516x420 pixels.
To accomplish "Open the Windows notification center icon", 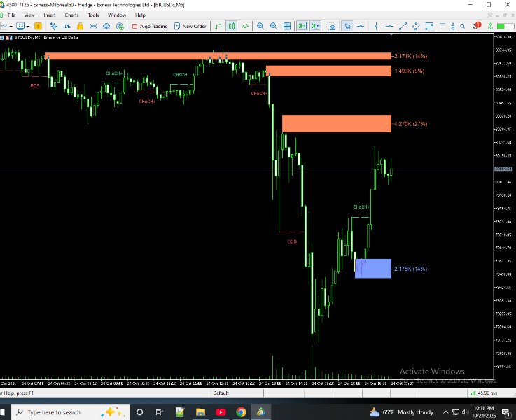I will (505, 412).
